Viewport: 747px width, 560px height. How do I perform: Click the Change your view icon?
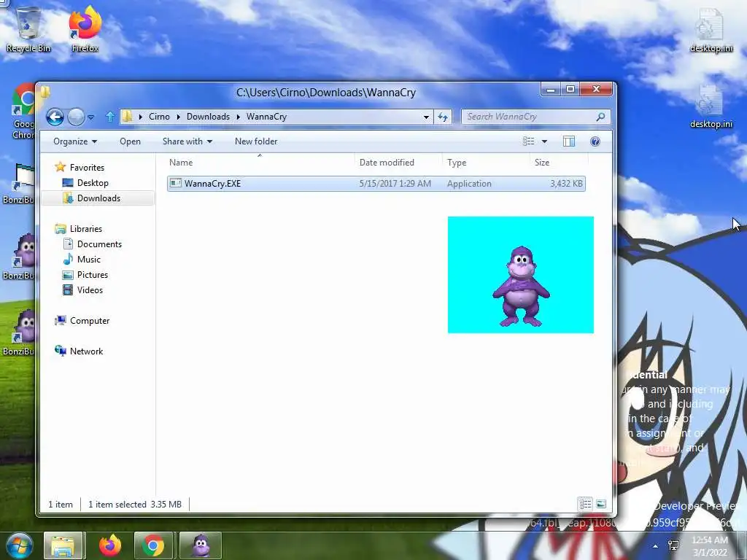click(528, 141)
